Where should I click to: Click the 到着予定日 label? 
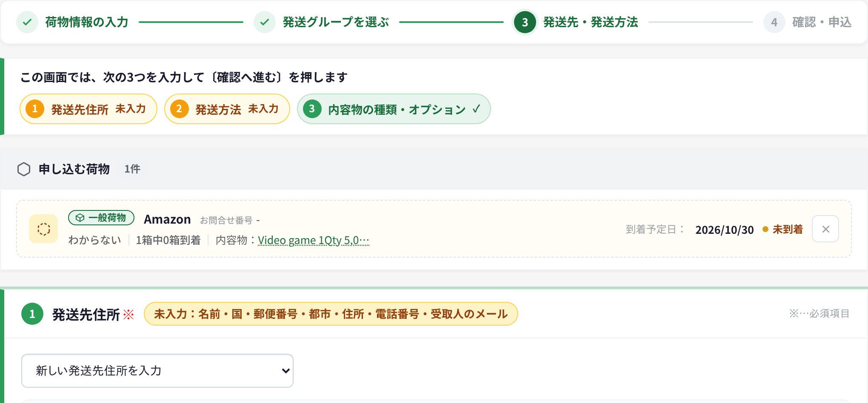pyautogui.click(x=654, y=230)
